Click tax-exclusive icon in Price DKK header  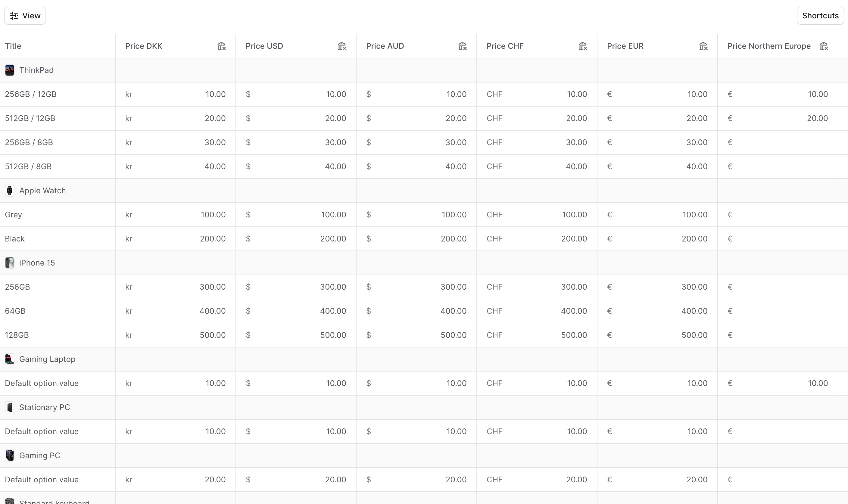pyautogui.click(x=221, y=46)
